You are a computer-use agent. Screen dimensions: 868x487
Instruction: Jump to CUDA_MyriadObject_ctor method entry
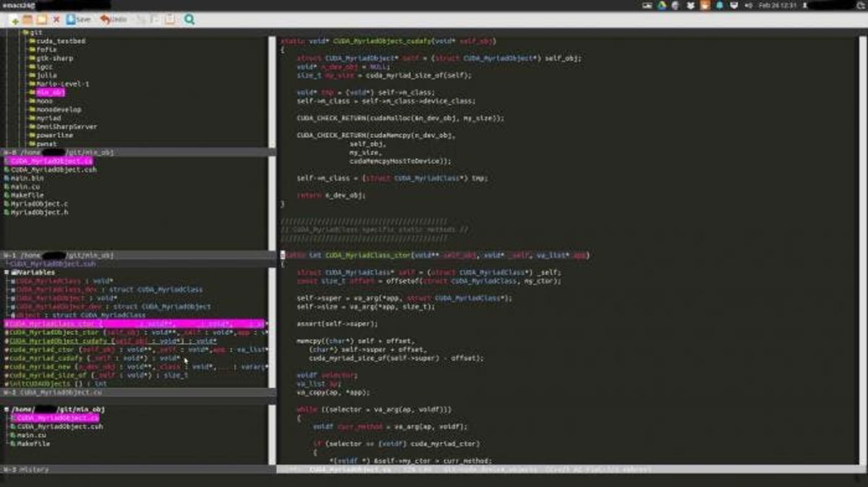point(137,333)
